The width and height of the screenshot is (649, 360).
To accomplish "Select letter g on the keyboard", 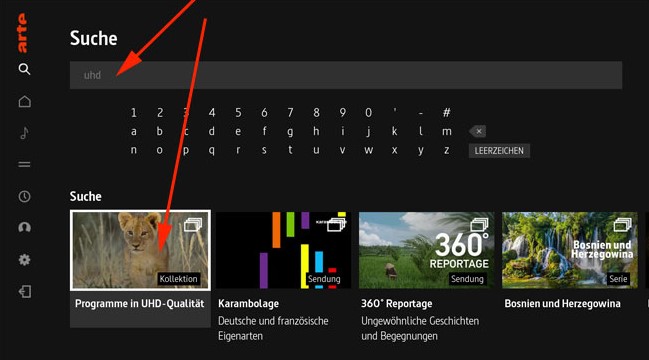I will tap(290, 132).
